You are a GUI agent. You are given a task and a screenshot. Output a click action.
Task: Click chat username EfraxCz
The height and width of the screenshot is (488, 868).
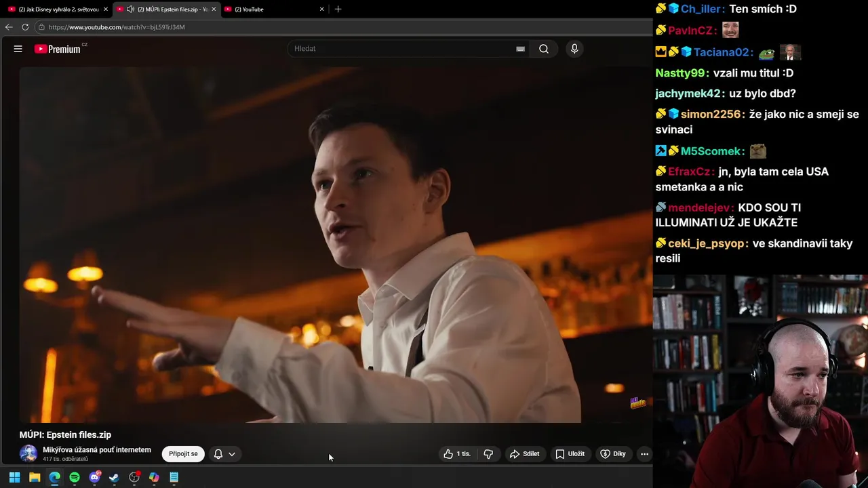point(691,171)
